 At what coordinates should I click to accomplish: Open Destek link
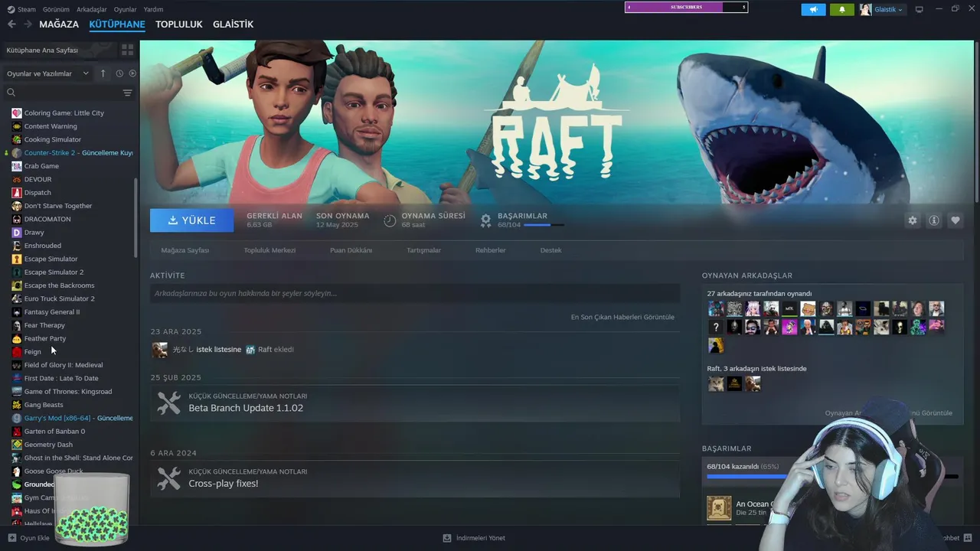(550, 250)
